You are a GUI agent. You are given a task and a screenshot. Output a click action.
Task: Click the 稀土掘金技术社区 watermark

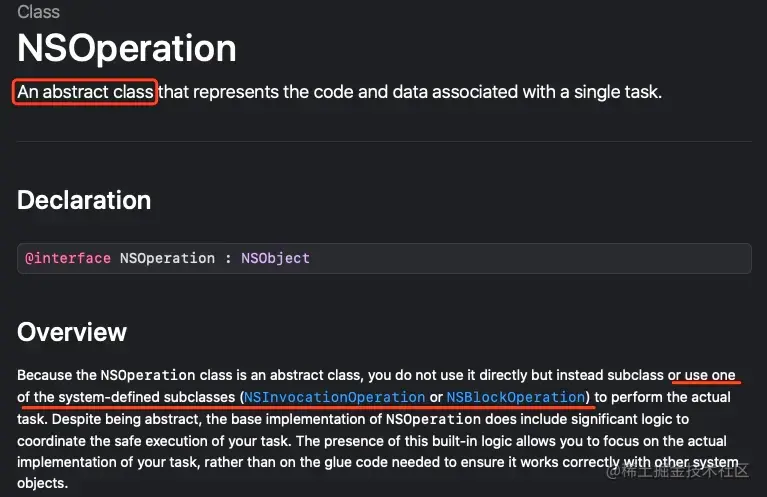677,471
